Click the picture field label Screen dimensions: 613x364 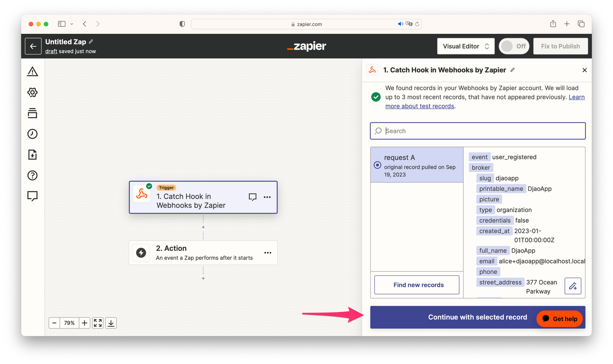tap(489, 199)
